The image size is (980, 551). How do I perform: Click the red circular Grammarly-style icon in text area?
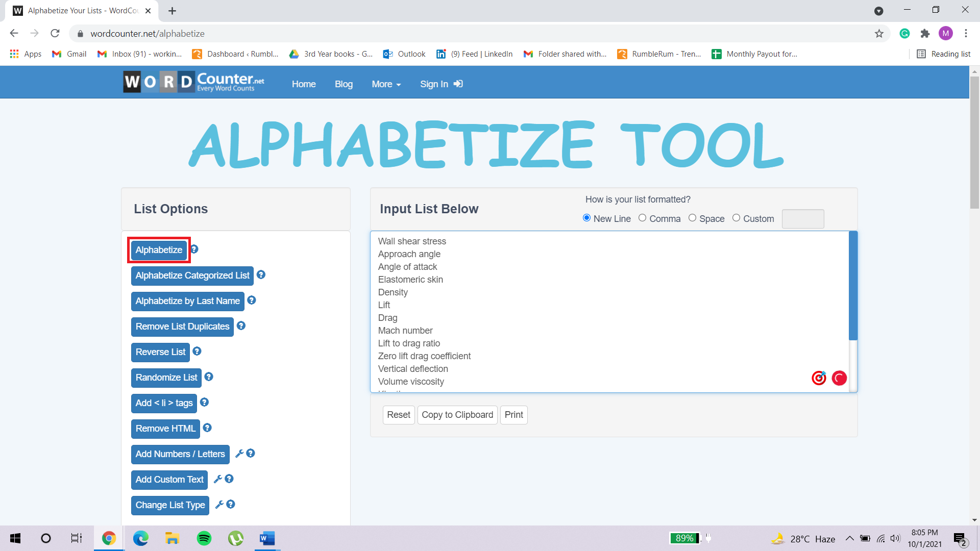tap(839, 378)
